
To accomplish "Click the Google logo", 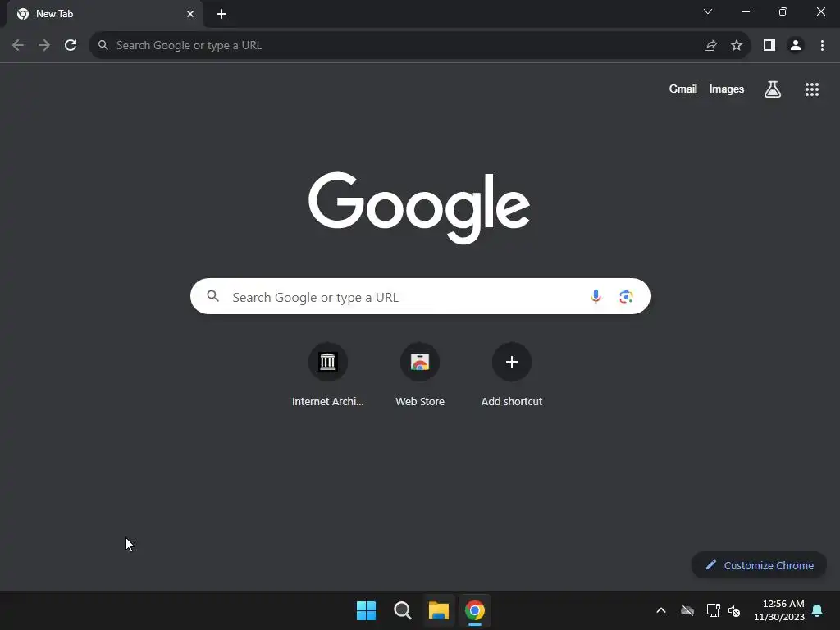I will [419, 208].
